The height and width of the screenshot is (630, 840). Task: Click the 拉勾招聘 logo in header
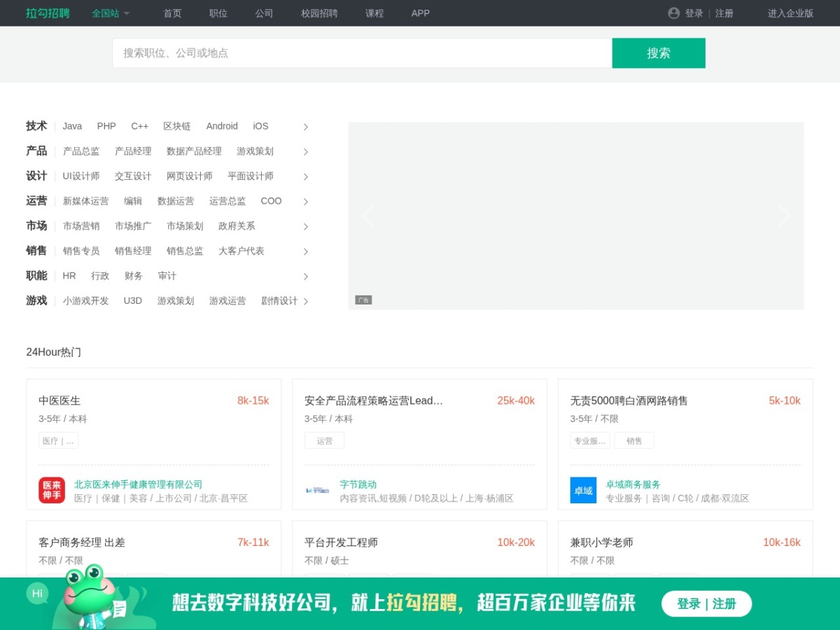point(48,13)
